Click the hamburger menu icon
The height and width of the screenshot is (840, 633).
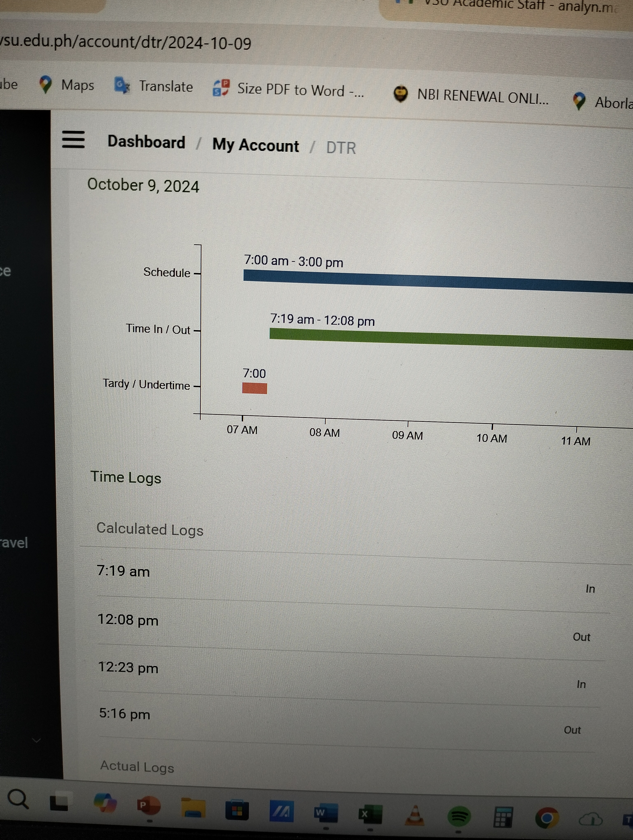click(73, 139)
